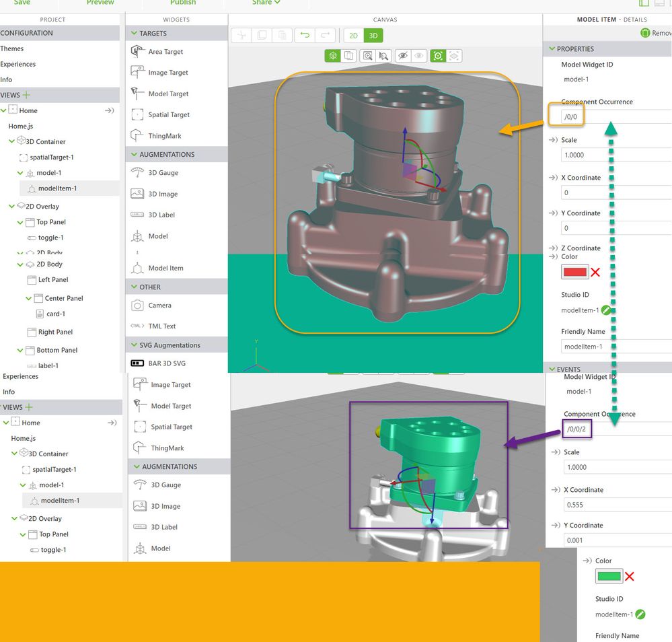
Task: Switch canvas to 3D mode
Action: [x=373, y=36]
